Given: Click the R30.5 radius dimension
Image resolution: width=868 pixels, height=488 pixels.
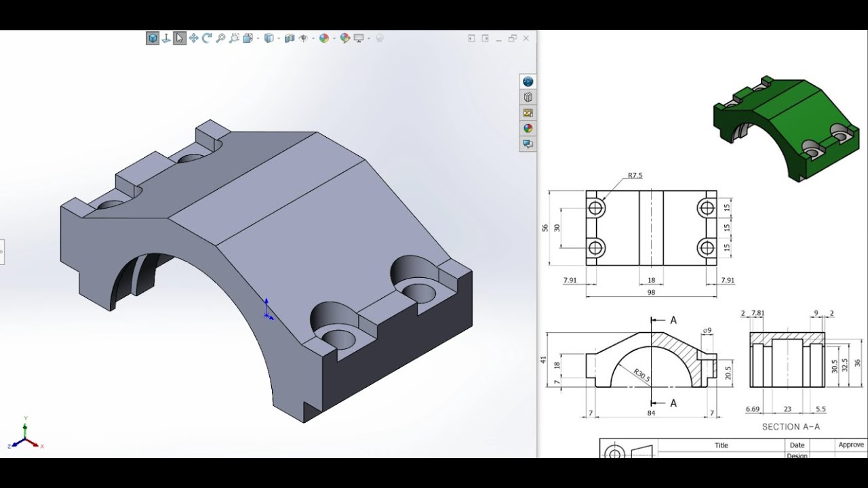Looking at the screenshot, I should coord(642,375).
